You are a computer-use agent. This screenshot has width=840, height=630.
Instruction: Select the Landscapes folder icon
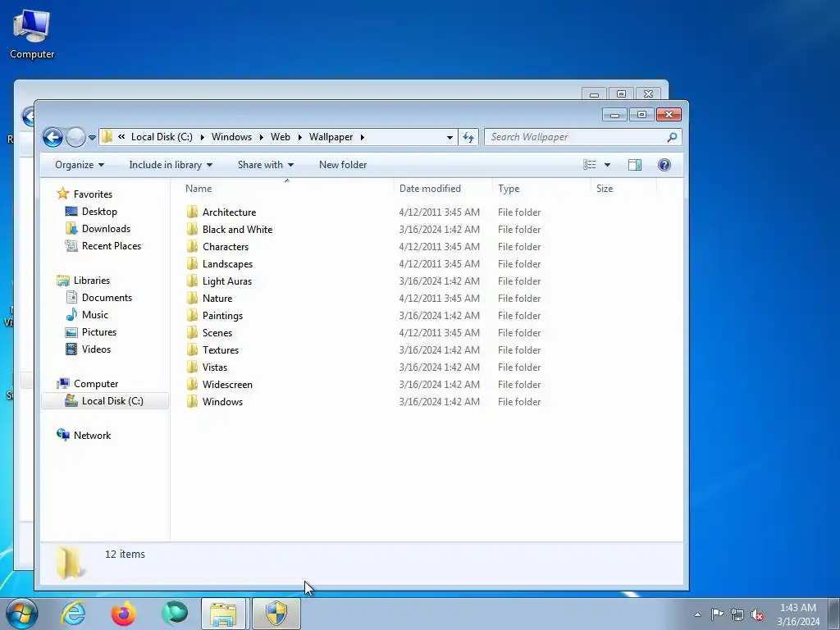(192, 263)
